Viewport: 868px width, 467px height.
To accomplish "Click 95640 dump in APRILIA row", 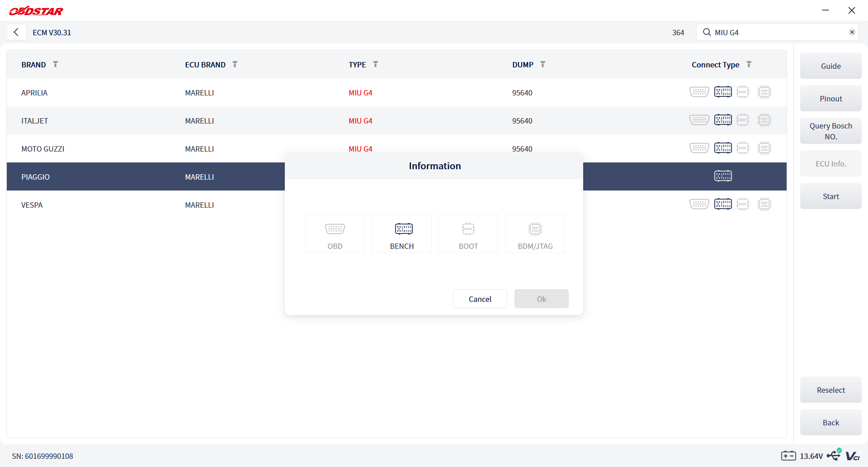I will pos(522,93).
